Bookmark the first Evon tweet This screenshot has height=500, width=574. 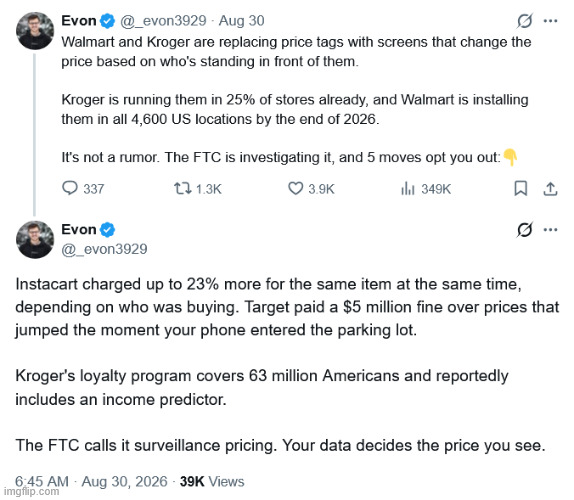520,189
